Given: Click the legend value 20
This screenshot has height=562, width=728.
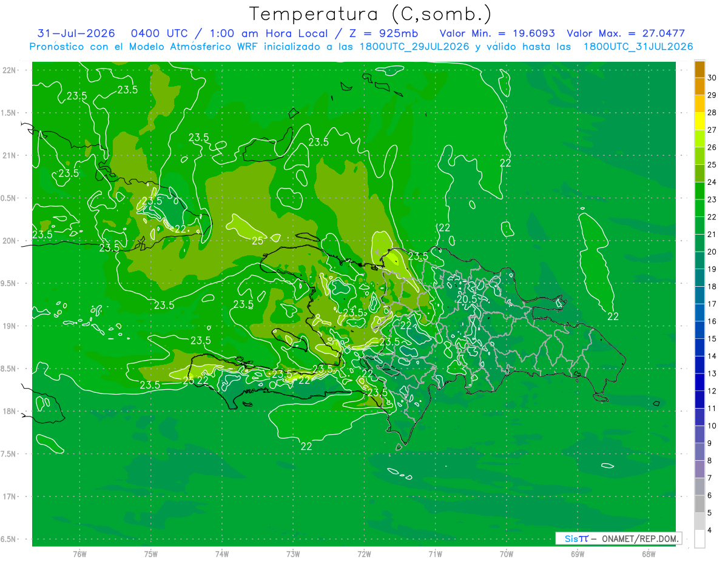Looking at the screenshot, I should tap(712, 252).
